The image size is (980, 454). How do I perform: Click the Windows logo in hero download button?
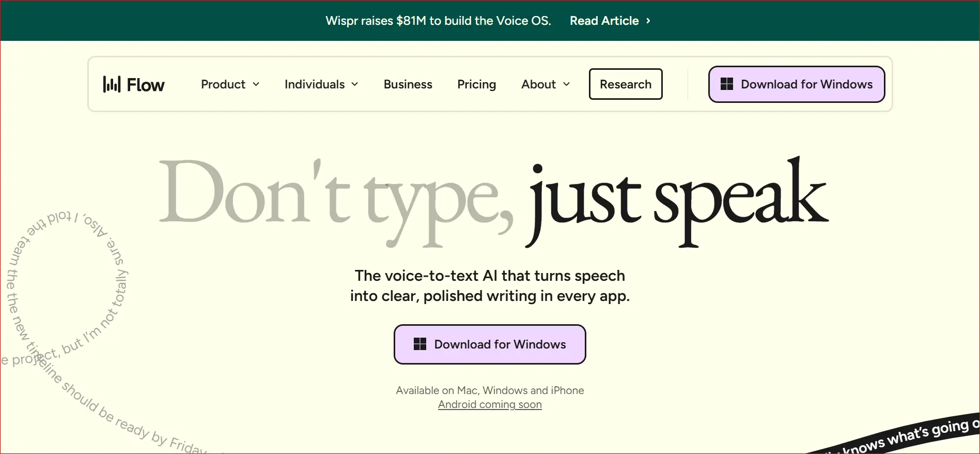coord(420,344)
